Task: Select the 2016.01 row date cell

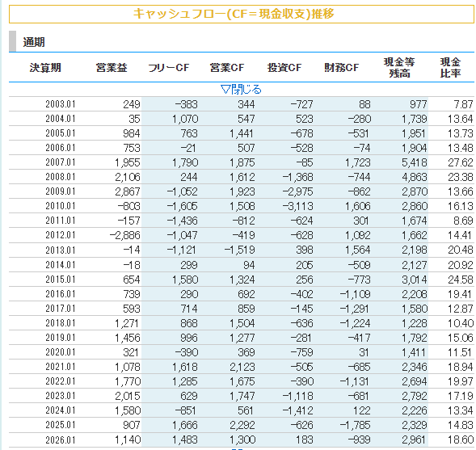Action: (x=60, y=294)
